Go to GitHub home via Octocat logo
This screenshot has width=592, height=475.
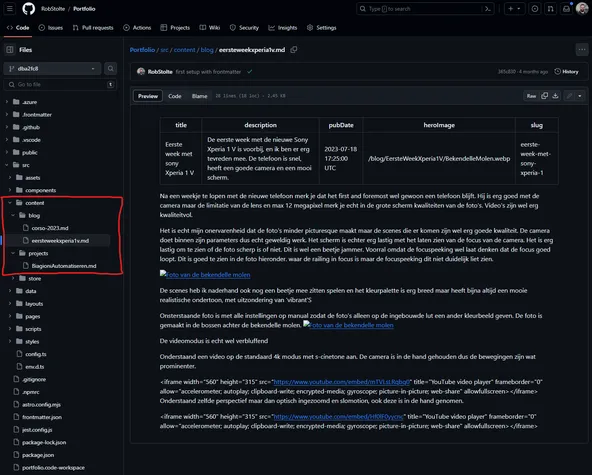(29, 8)
